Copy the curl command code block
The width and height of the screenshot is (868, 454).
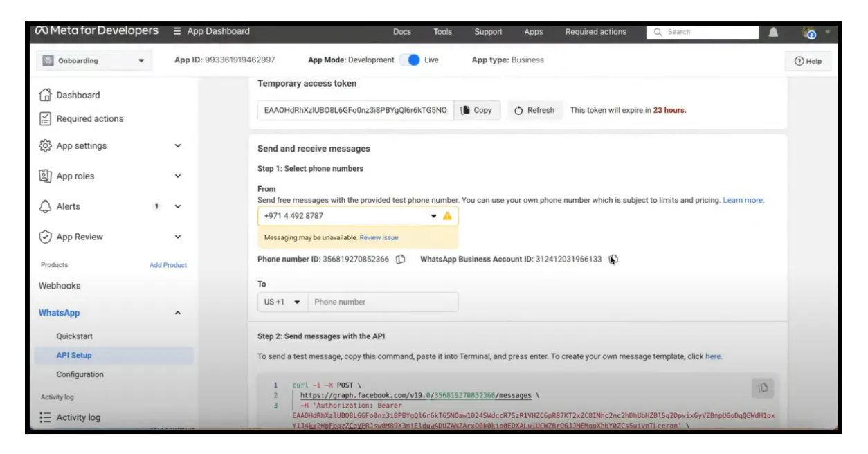pyautogui.click(x=763, y=388)
